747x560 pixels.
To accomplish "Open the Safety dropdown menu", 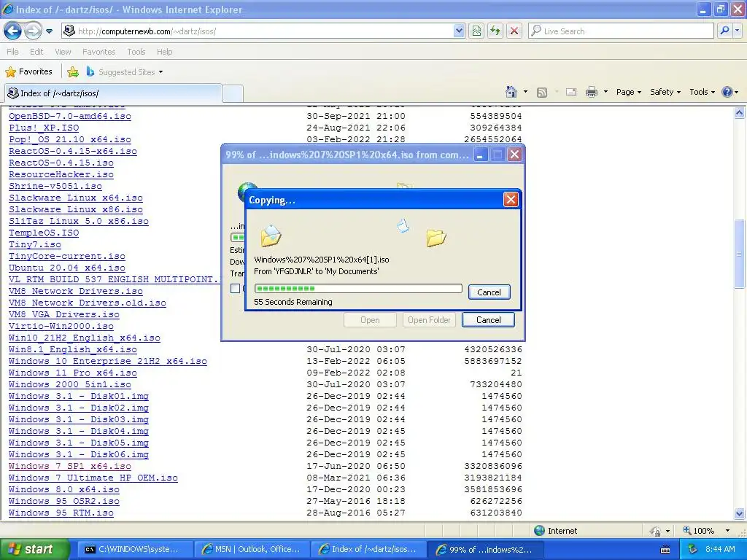I will click(665, 92).
